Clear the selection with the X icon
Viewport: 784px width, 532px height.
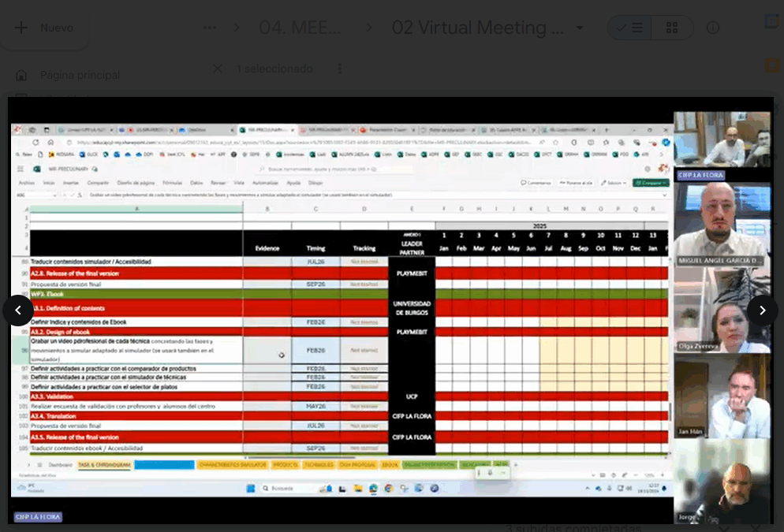(218, 69)
